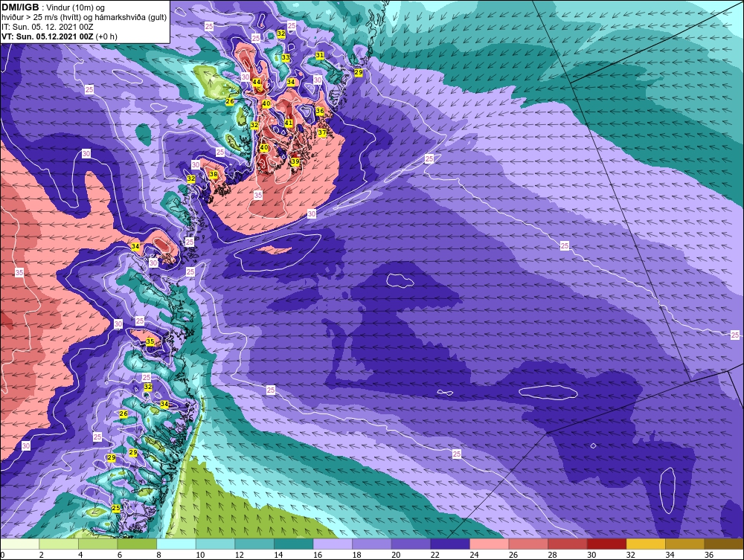
Task: Pick the 34–36 m/s mustard legend swatch
Action: pos(685,544)
